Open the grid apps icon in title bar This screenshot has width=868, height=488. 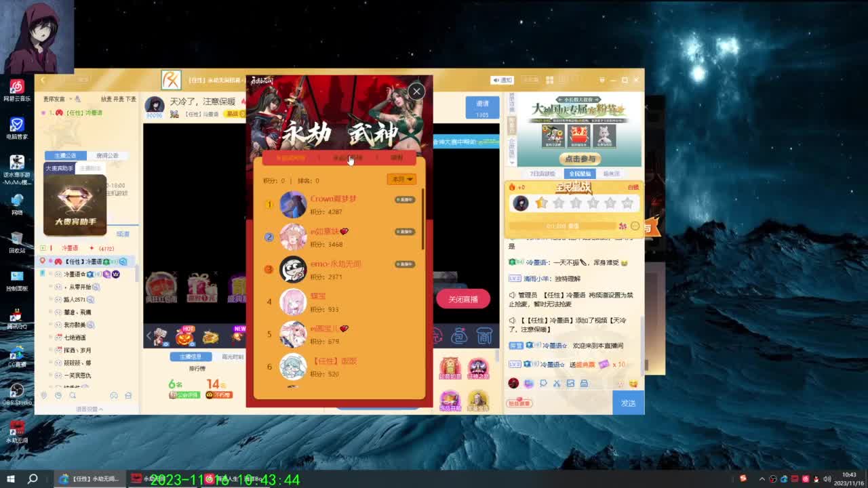click(550, 80)
